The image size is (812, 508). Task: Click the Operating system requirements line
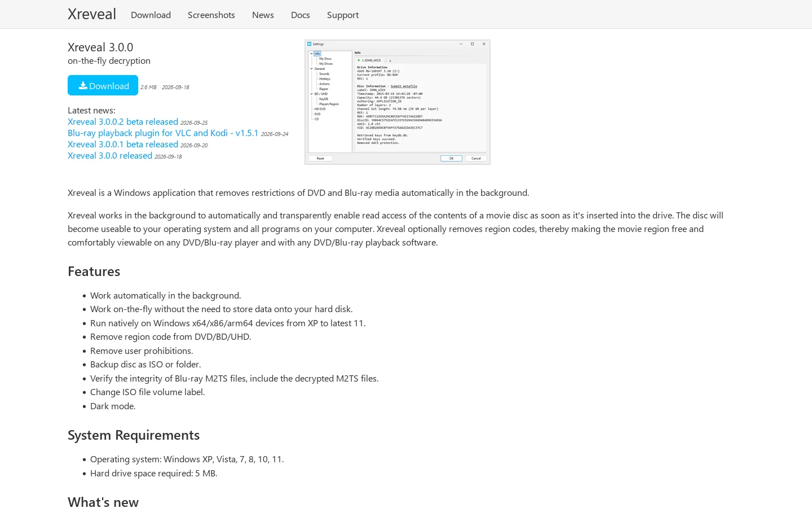tap(187, 459)
